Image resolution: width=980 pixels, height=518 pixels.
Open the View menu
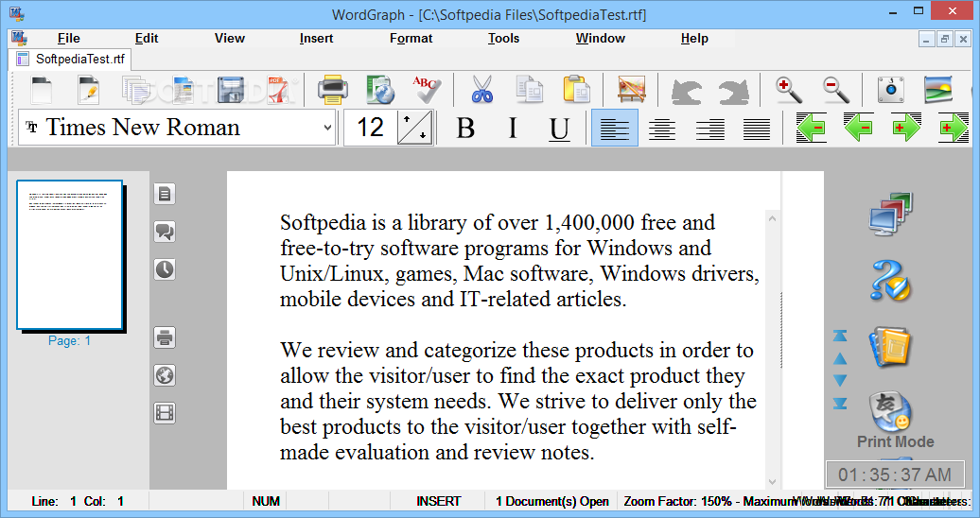229,38
